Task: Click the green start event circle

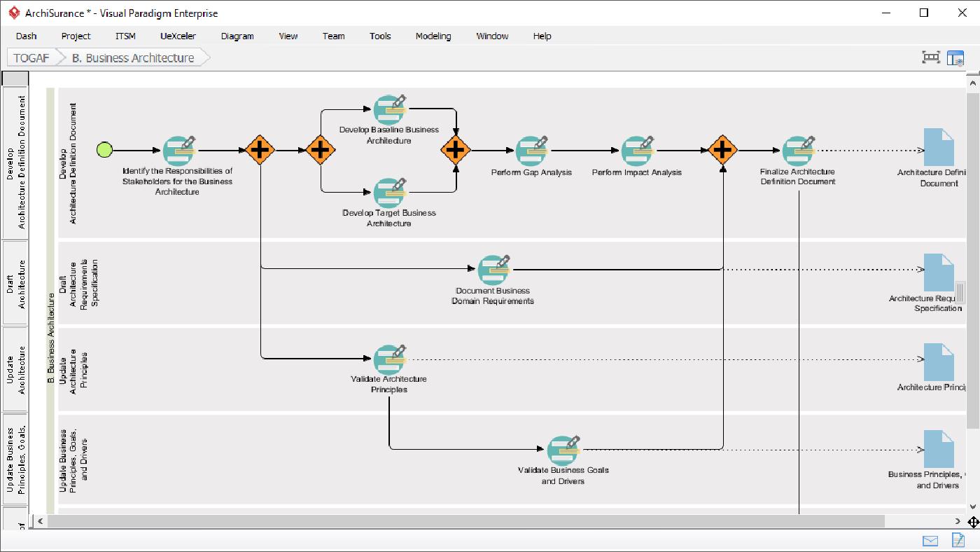Action: click(x=104, y=149)
